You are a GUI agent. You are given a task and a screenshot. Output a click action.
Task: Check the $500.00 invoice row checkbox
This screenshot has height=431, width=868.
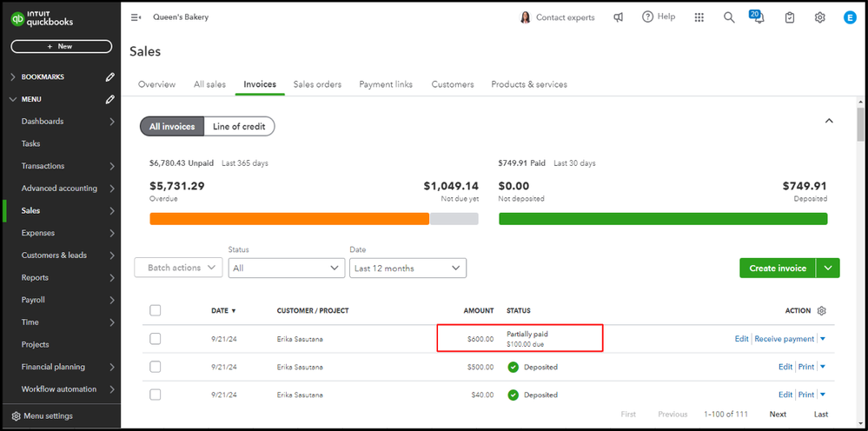156,367
